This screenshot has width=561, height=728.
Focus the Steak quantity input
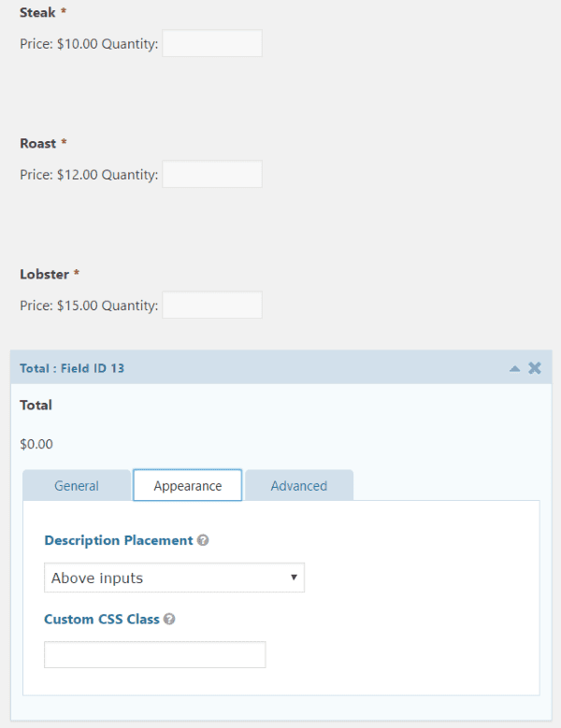pos(212,43)
